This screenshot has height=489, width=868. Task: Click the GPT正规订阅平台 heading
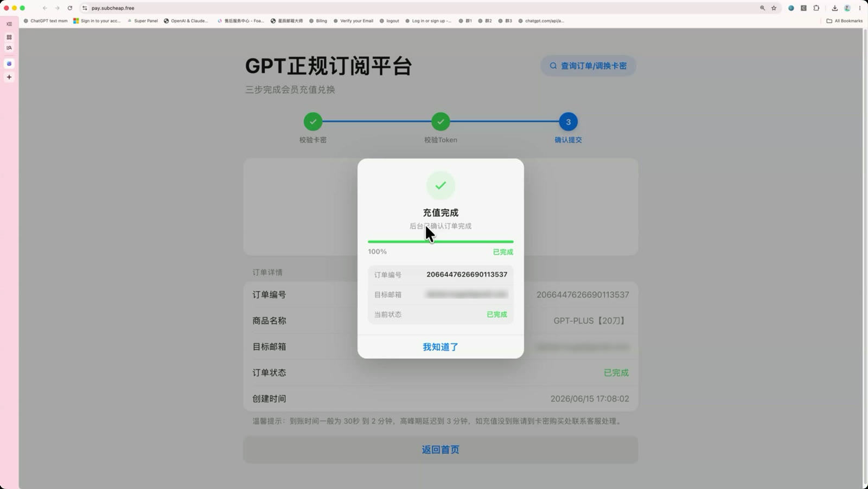(329, 66)
